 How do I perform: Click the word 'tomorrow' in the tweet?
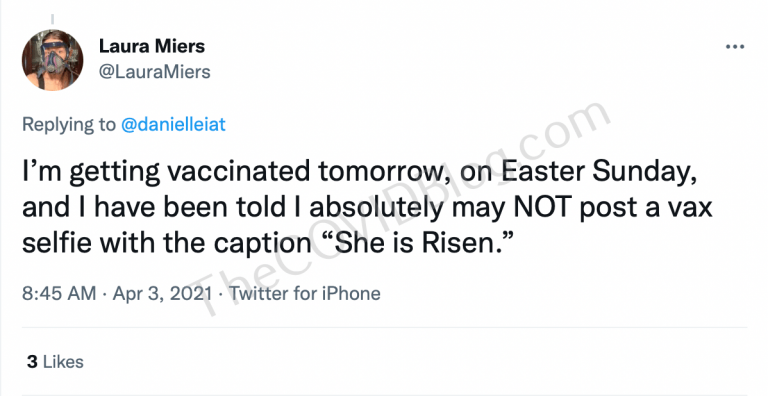[380, 172]
